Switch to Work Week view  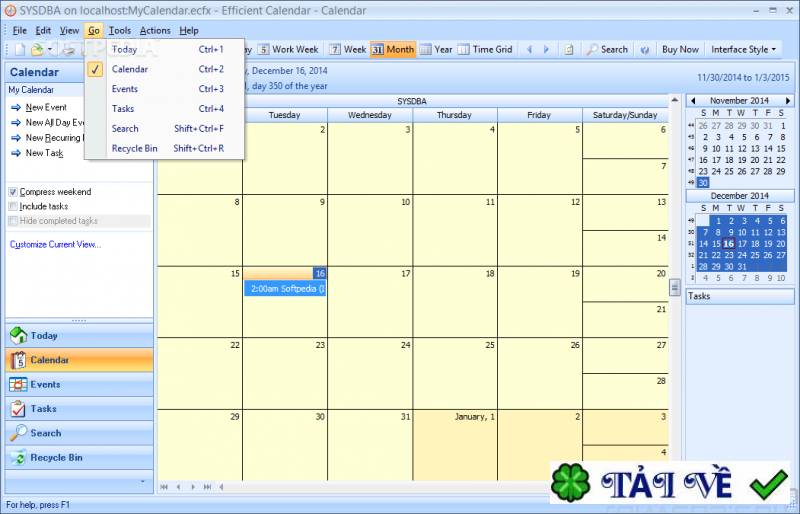288,50
